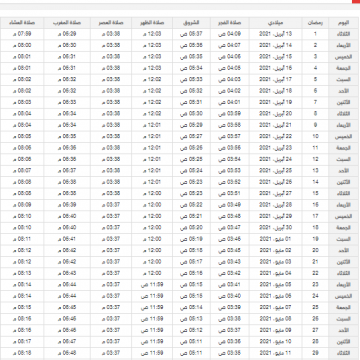
Task: Click the اليوم (day) column header
Action: 344,23
